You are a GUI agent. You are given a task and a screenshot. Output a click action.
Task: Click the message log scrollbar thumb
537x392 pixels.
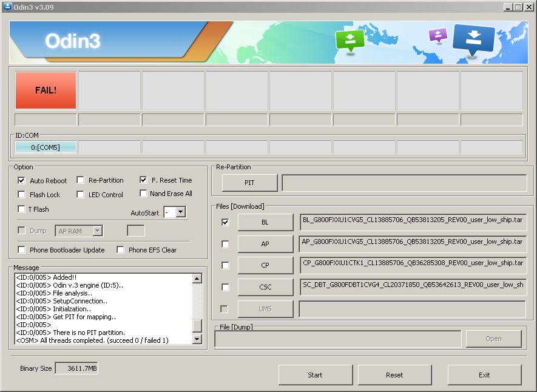(x=197, y=326)
